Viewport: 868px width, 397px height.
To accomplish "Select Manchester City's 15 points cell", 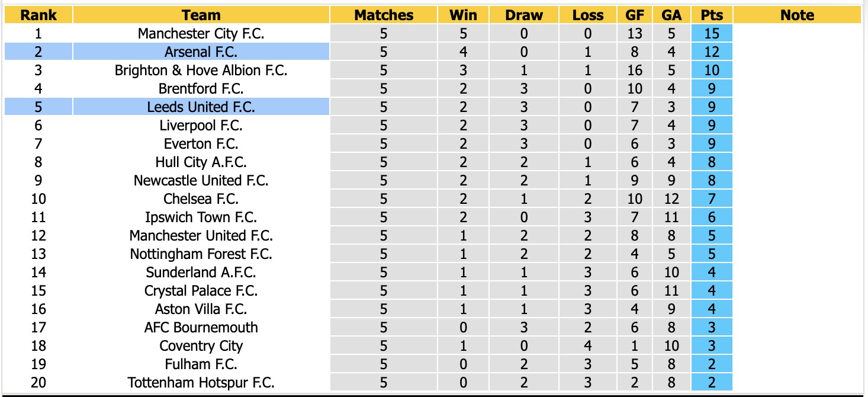I will 712,34.
